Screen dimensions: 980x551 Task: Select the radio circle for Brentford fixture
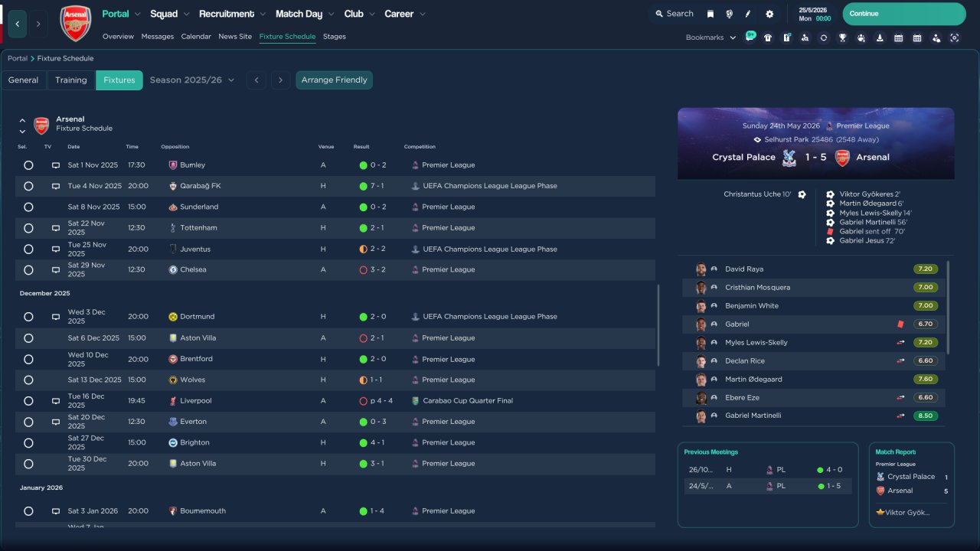point(28,359)
